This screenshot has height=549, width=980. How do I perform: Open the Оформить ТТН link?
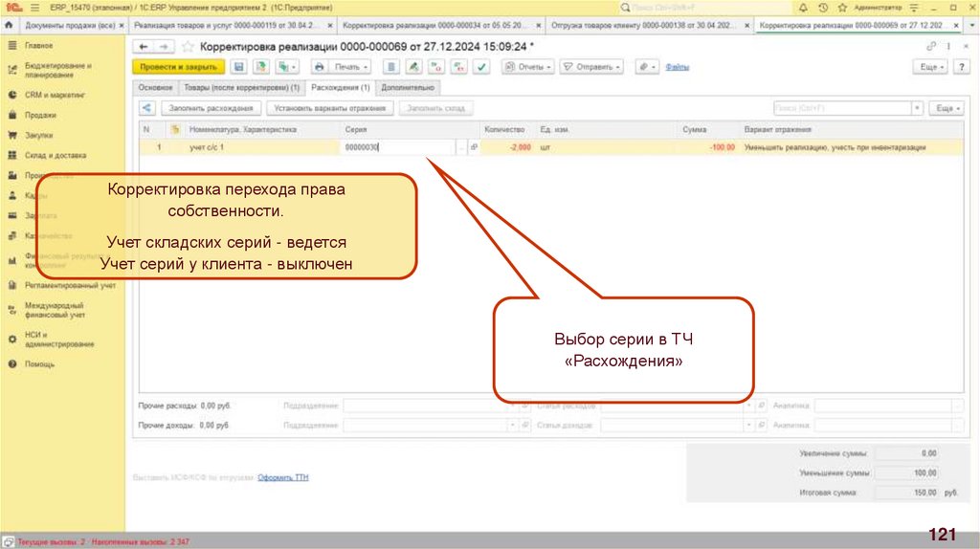(283, 476)
